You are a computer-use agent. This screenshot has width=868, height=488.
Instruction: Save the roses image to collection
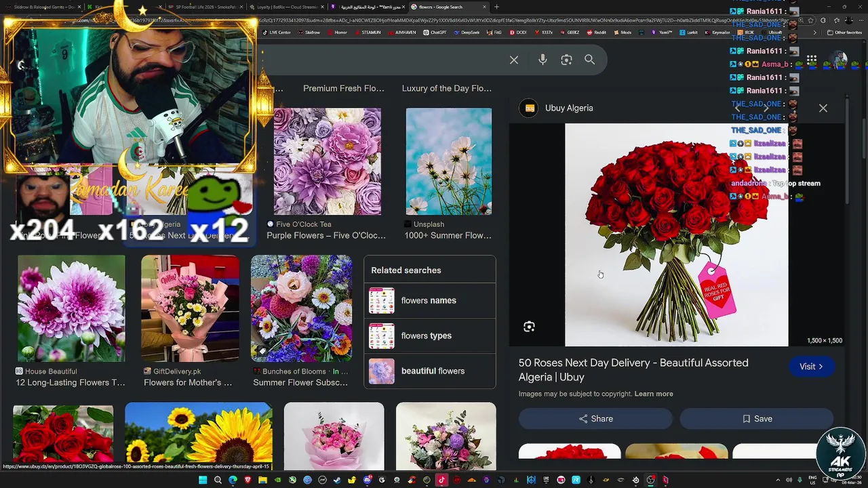(x=756, y=419)
